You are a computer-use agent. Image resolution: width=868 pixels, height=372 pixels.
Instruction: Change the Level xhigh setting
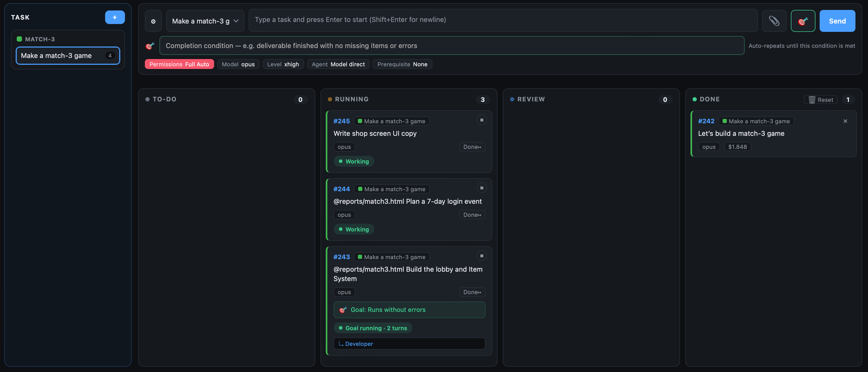tap(283, 64)
